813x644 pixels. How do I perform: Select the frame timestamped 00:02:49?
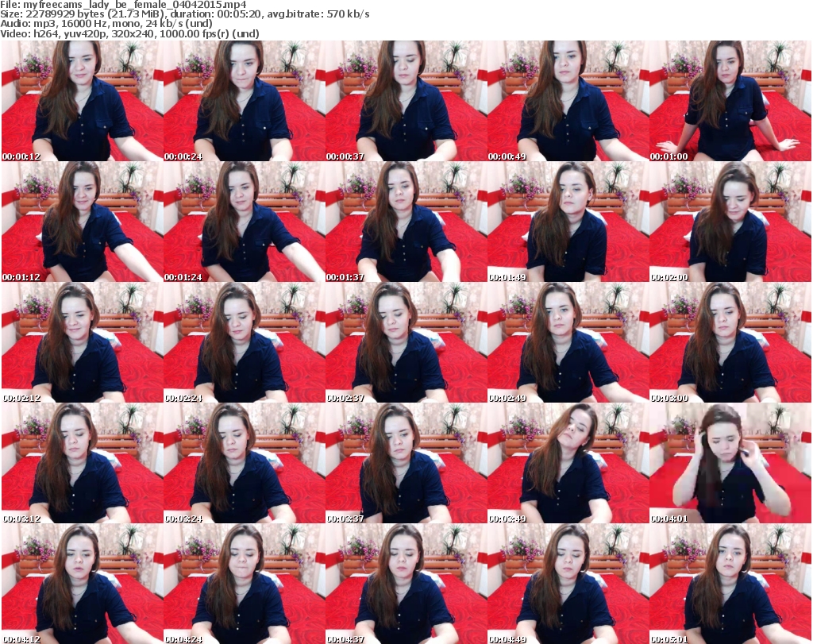click(568, 342)
